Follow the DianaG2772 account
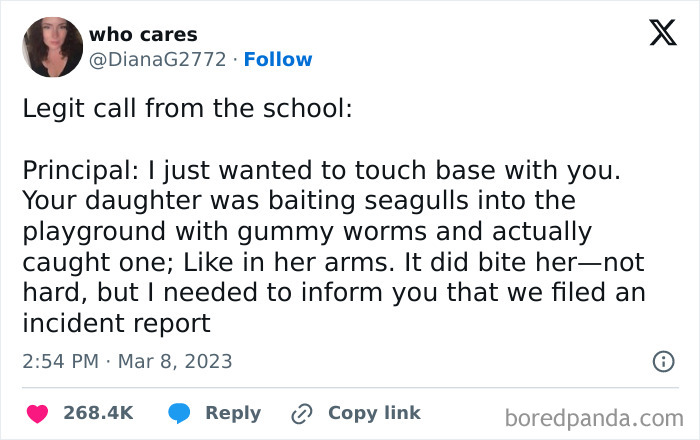700x440 pixels. (278, 59)
